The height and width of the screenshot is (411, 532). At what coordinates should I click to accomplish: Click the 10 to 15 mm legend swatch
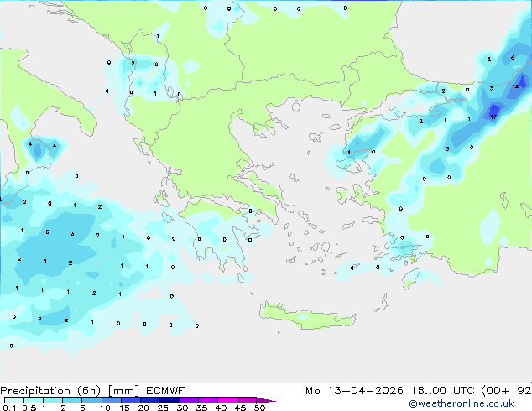(x=111, y=400)
